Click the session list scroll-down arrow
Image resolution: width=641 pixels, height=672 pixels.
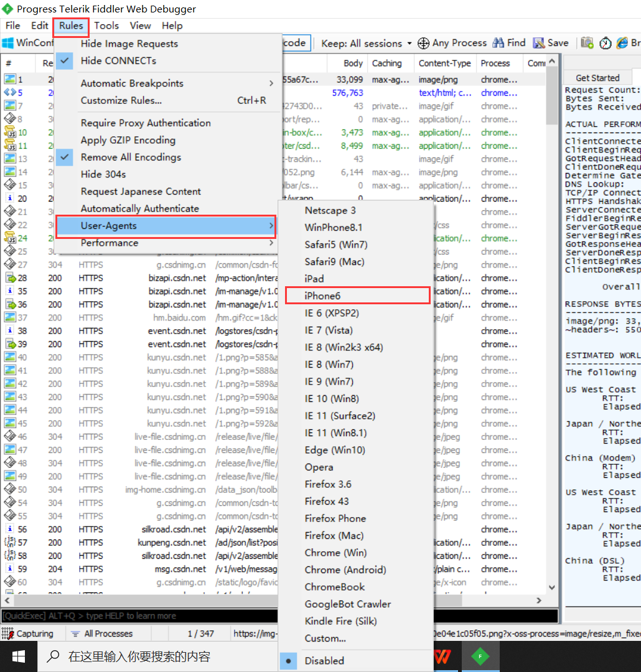pos(552,587)
